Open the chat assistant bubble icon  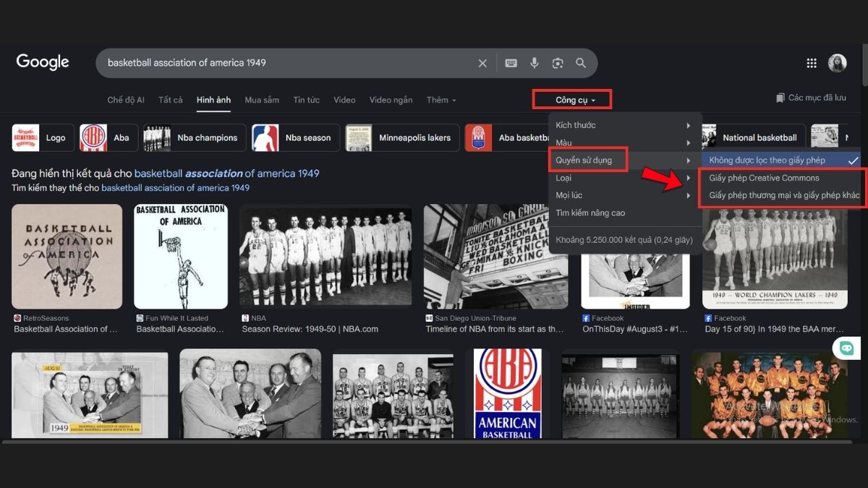coord(843,349)
